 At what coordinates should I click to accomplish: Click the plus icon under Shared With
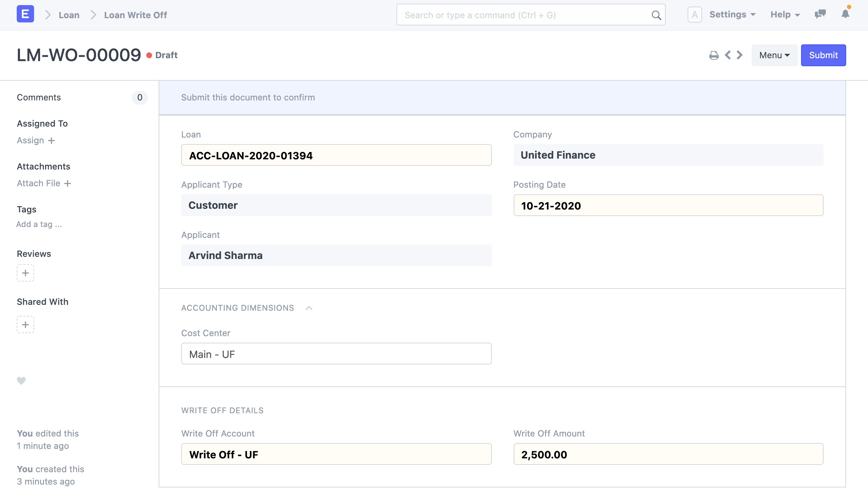(x=25, y=324)
